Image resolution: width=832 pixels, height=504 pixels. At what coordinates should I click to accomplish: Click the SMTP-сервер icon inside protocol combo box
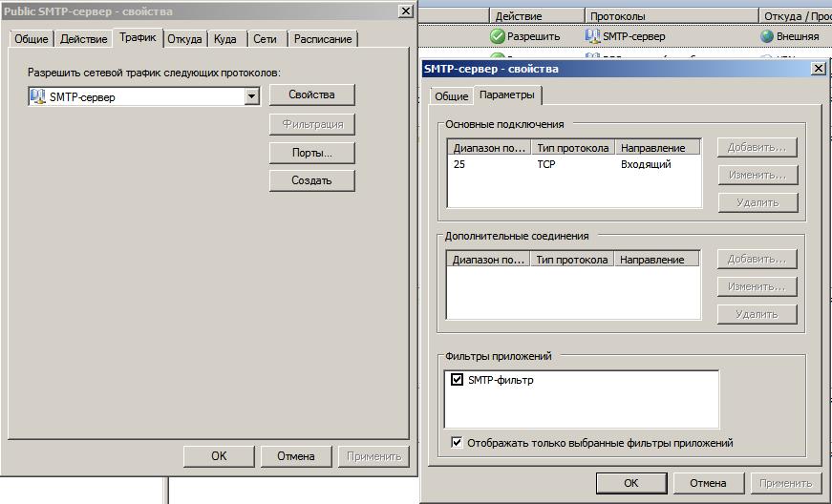[38, 96]
